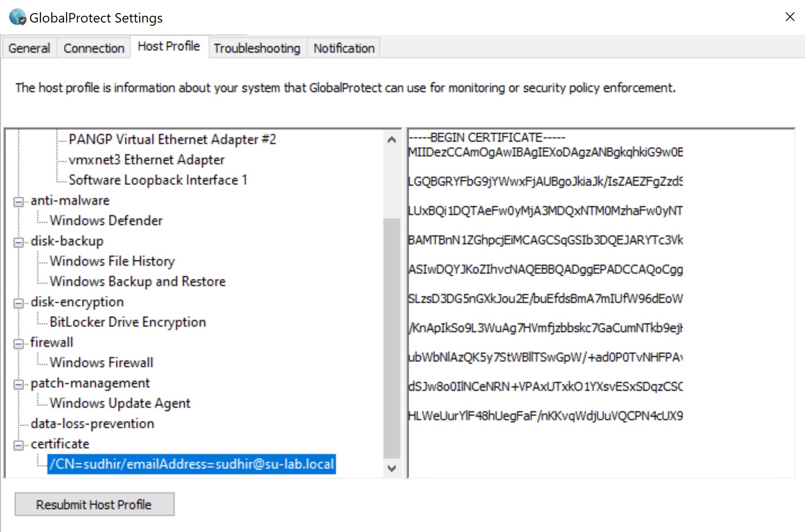805x532 pixels.
Task: Select the BitLocker Drive Encryption entry
Action: tap(128, 321)
